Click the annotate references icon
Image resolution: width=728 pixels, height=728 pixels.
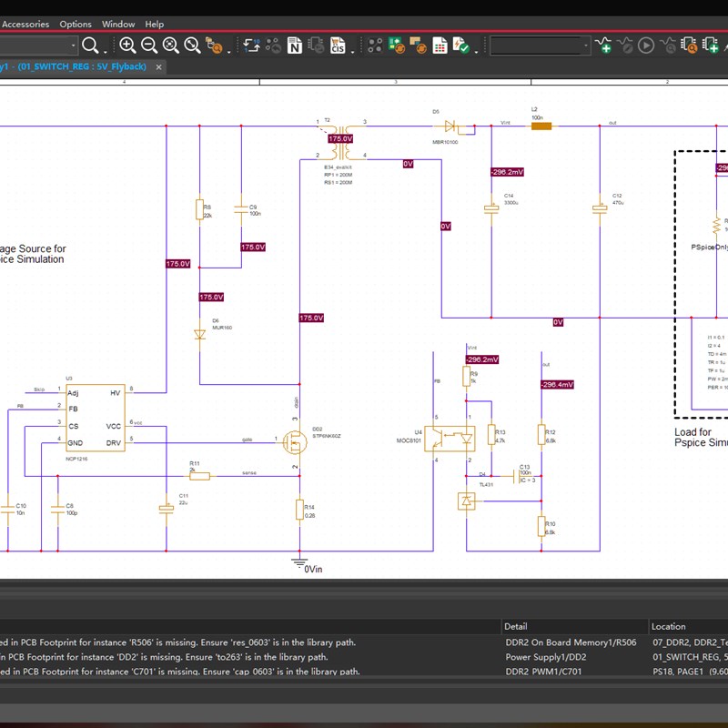pyautogui.click(x=251, y=45)
